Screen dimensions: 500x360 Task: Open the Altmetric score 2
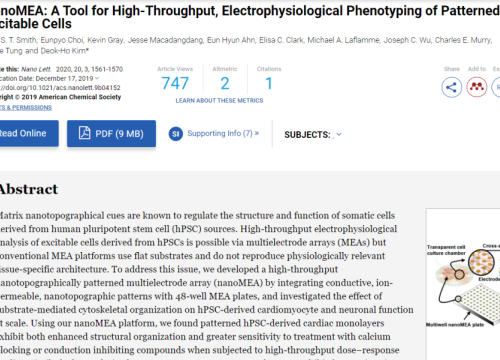pyautogui.click(x=225, y=83)
